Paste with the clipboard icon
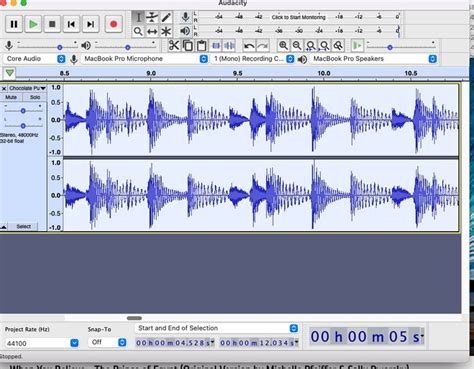The image size is (474, 369). [201, 45]
